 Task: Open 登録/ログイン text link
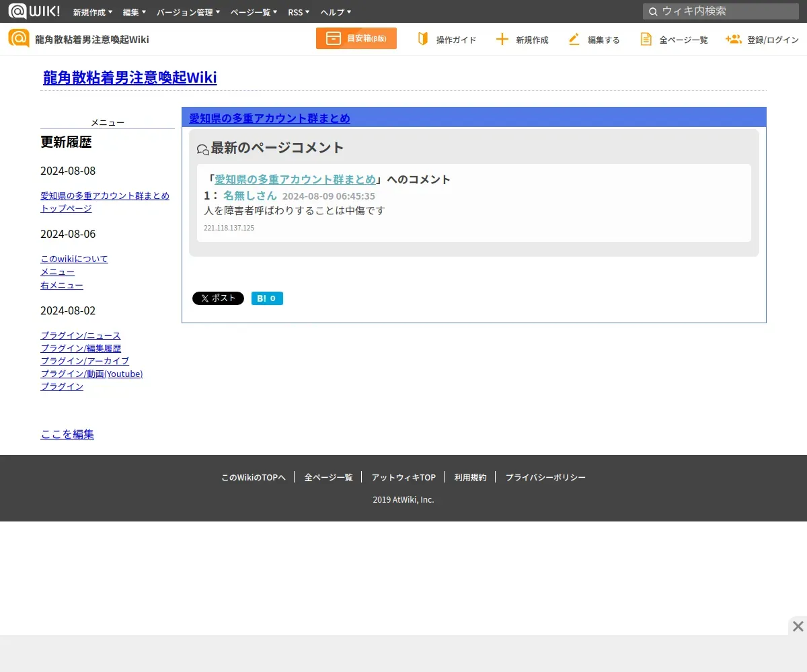773,40
